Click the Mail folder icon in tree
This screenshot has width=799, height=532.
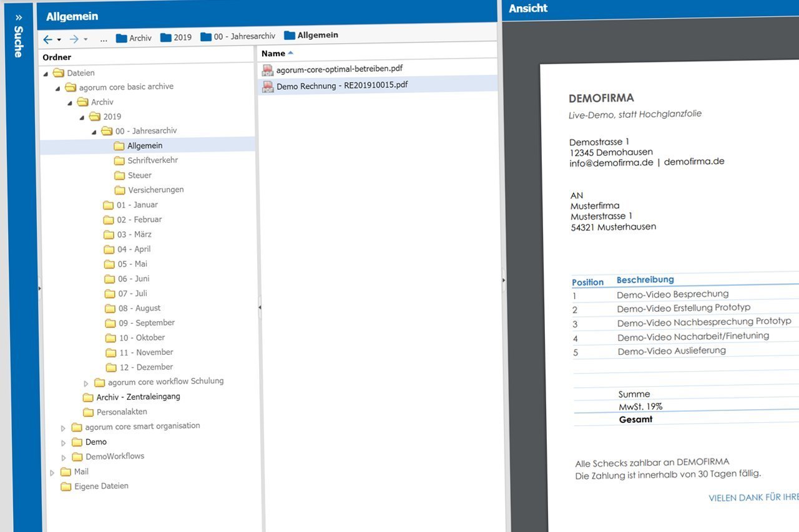[66, 472]
